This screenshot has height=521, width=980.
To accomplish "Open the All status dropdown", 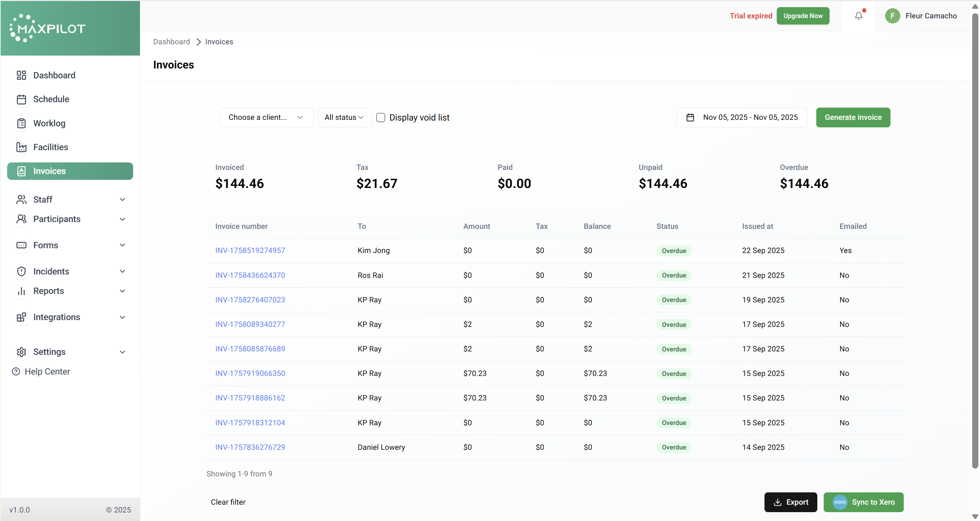I will pos(344,117).
